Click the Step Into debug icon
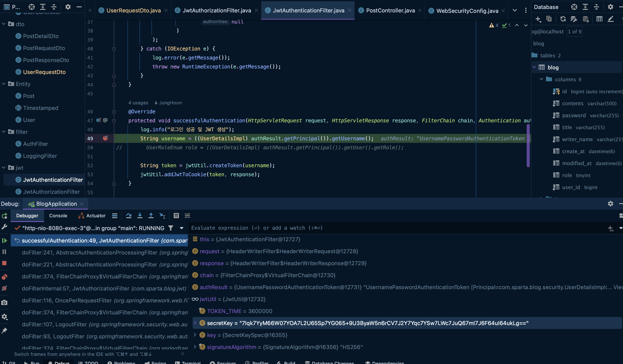623x364 pixels. click(x=140, y=216)
